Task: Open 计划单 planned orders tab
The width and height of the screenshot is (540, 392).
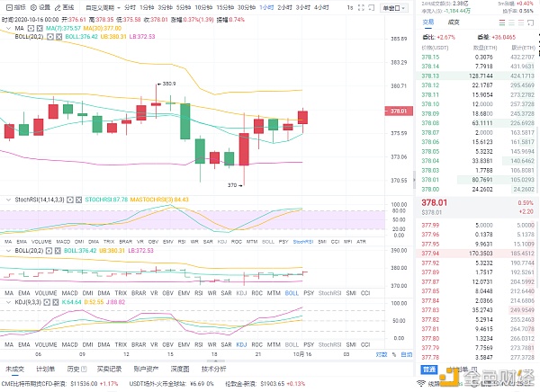Action: (46, 369)
